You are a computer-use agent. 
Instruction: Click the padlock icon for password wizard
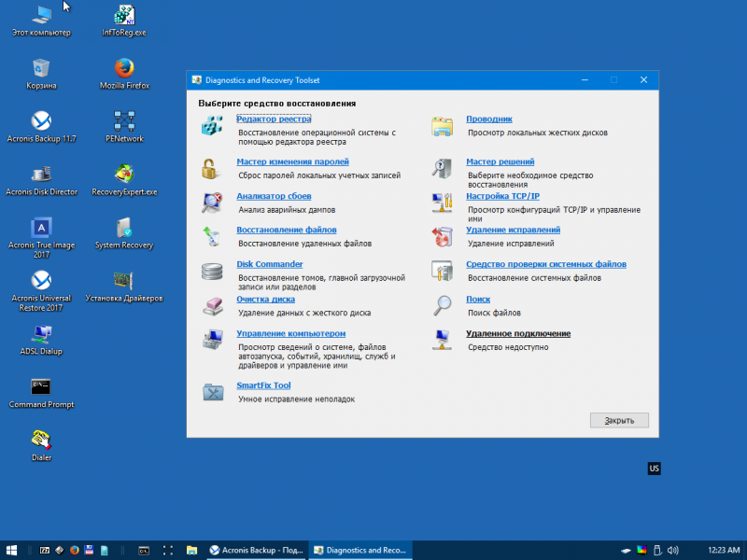209,169
